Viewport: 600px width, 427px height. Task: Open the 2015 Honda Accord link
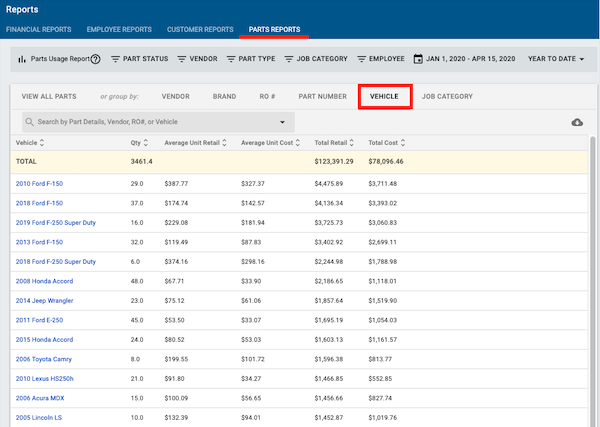44,340
